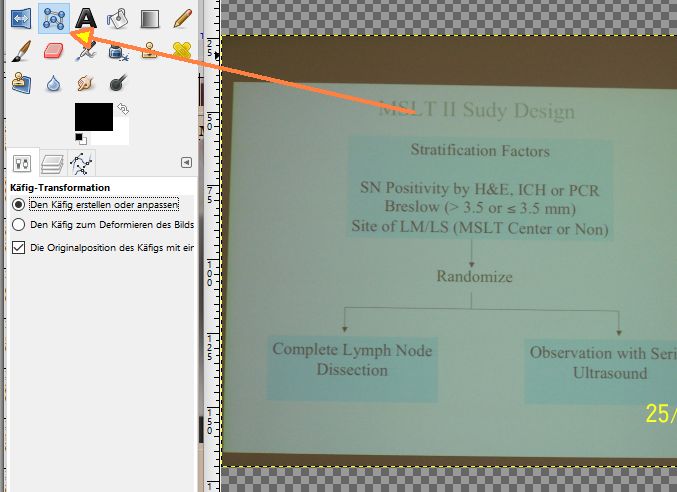Click the black foreground color swatch
This screenshot has height=492, width=677.
94,118
